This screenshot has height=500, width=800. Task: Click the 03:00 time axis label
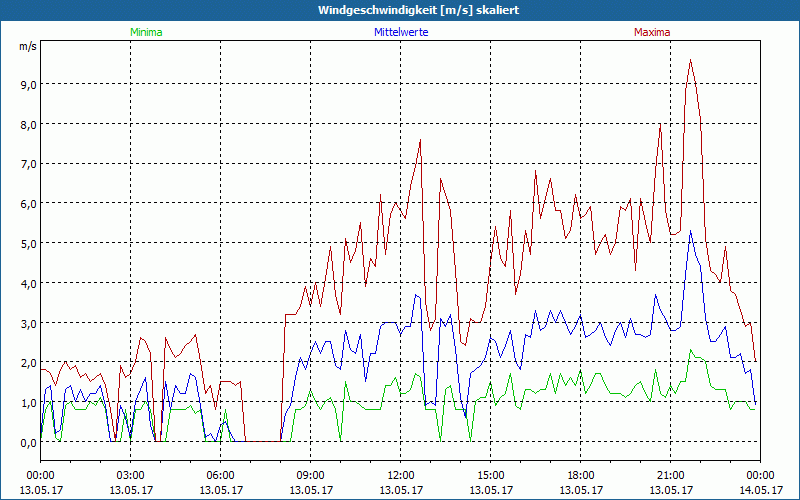click(x=131, y=476)
